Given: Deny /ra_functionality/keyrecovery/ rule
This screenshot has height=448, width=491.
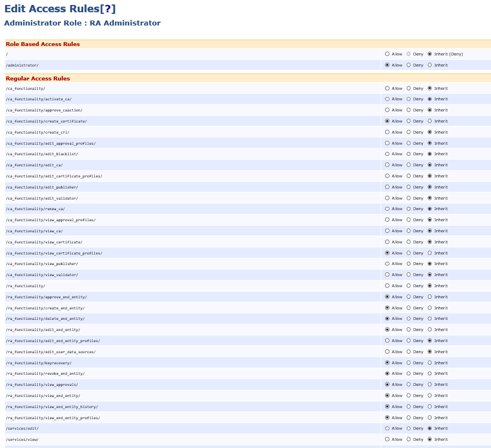Looking at the screenshot, I should click(x=409, y=363).
